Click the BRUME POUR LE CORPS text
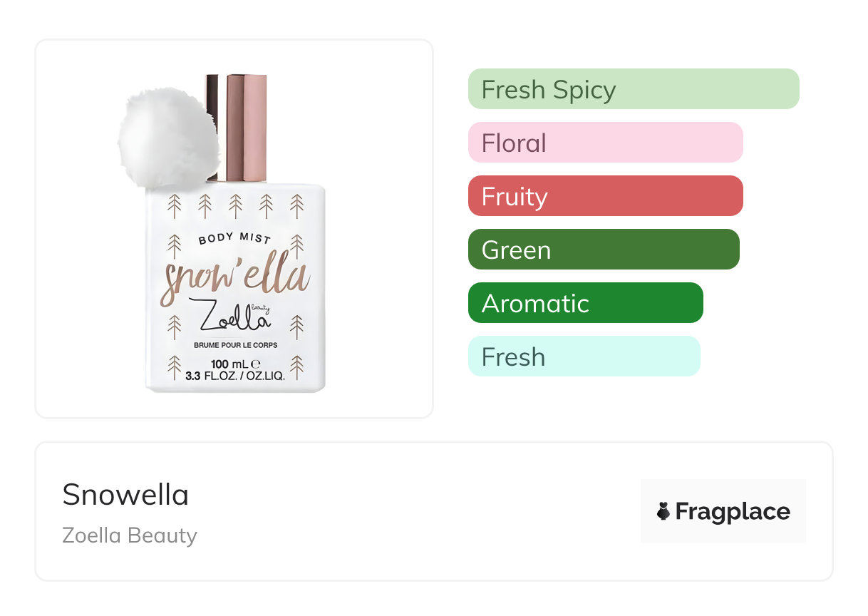 (x=235, y=345)
